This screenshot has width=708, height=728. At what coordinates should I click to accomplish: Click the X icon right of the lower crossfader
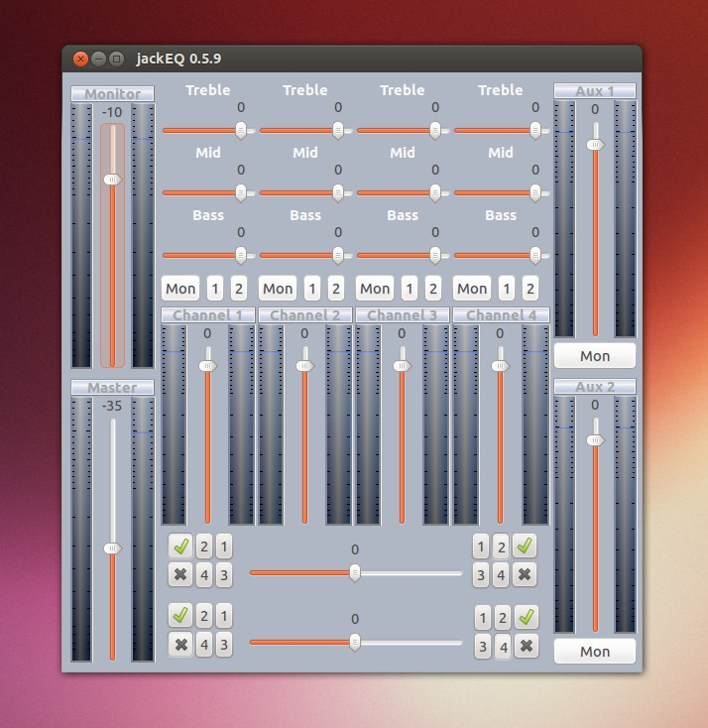(527, 647)
